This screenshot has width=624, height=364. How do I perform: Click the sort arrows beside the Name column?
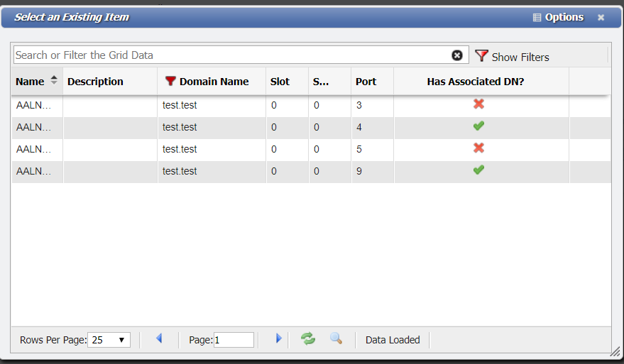(54, 81)
